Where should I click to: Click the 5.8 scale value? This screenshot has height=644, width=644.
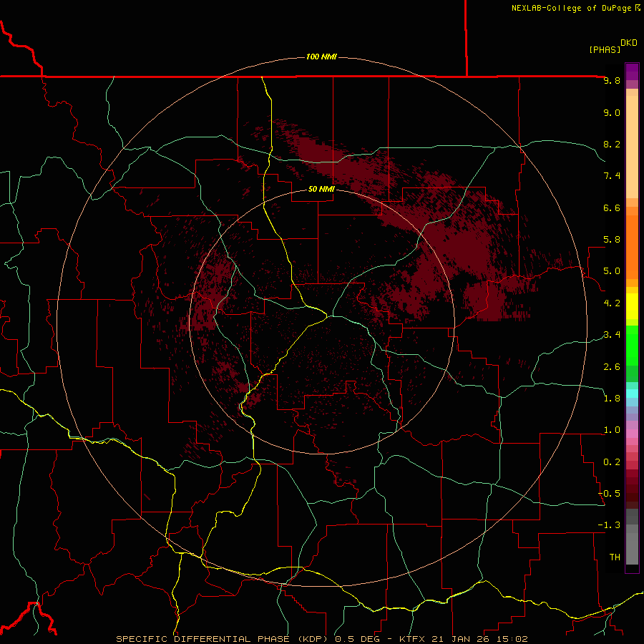pyautogui.click(x=612, y=240)
